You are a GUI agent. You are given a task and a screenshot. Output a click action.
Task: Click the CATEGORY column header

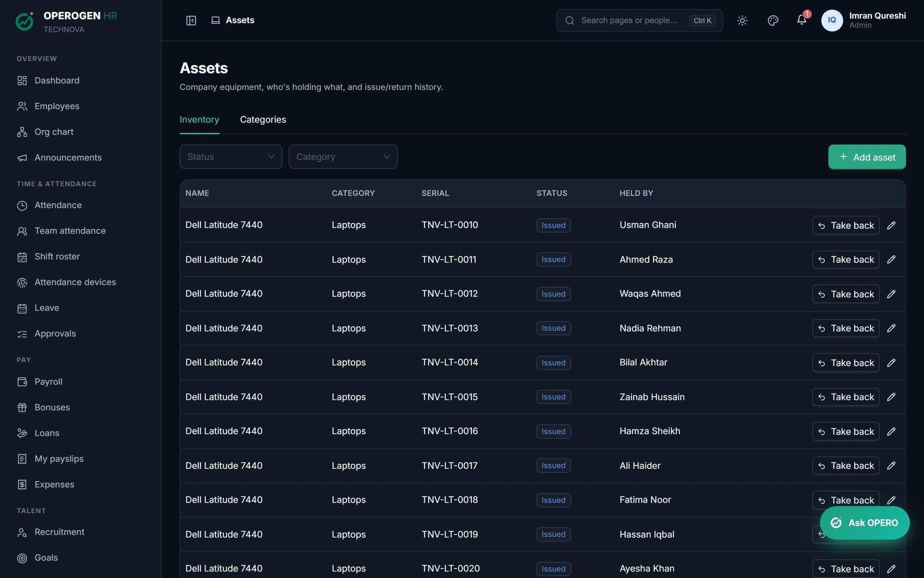pos(353,193)
